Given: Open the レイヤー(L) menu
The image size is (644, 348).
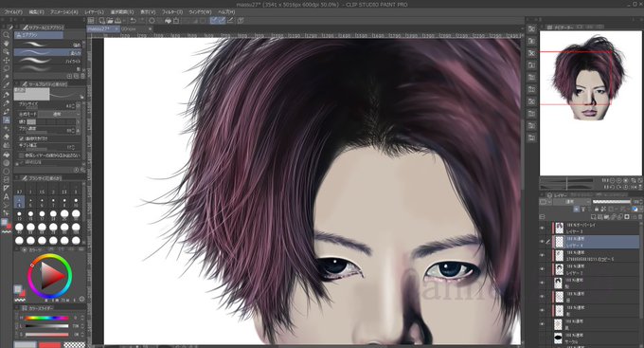Looking at the screenshot, I should (x=94, y=12).
